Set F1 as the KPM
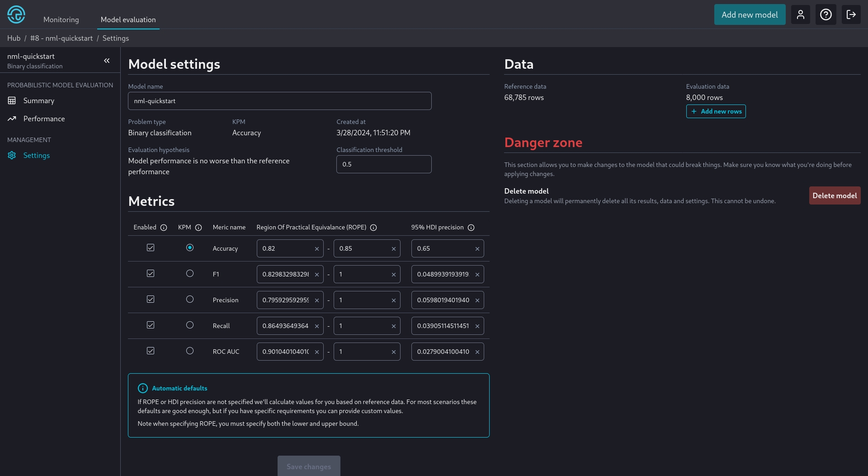The height and width of the screenshot is (476, 868). [190, 274]
